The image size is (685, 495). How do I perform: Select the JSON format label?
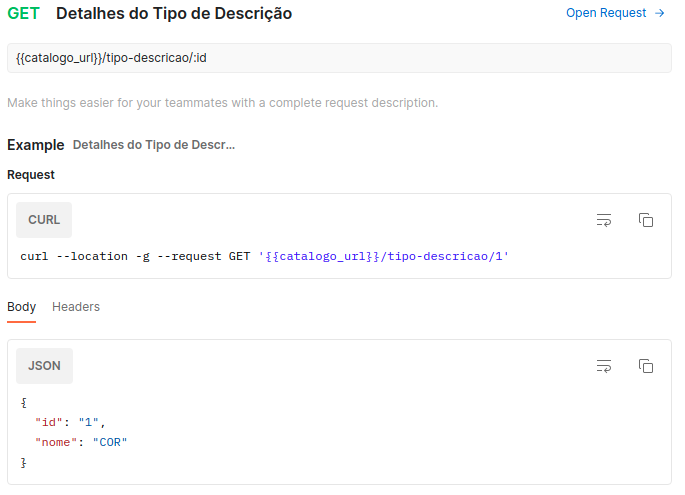pyautogui.click(x=45, y=366)
